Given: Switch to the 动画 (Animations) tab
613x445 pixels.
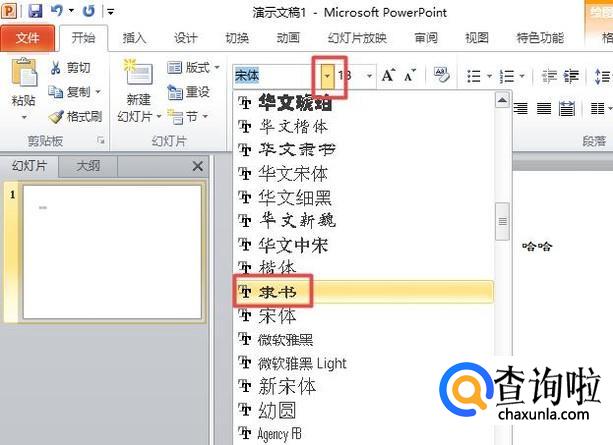Looking at the screenshot, I should pyautogui.click(x=288, y=38).
